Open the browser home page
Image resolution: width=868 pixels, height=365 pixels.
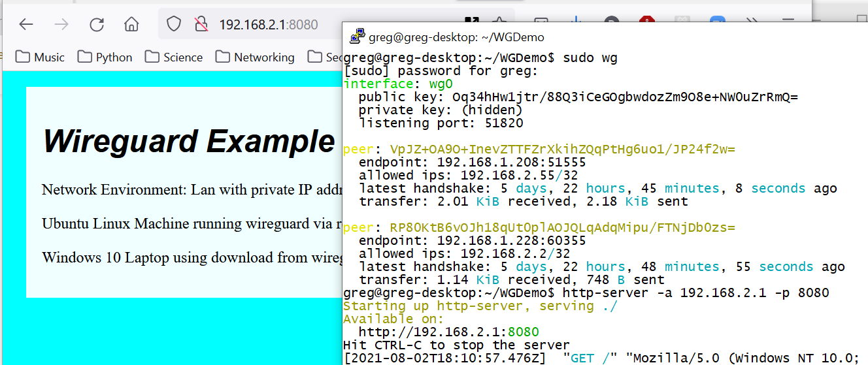point(132,25)
